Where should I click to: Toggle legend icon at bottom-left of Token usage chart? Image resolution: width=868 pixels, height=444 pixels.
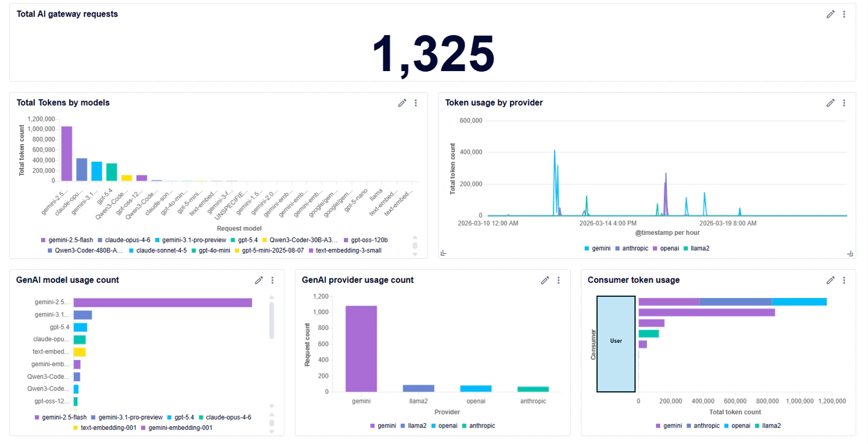pyautogui.click(x=444, y=253)
